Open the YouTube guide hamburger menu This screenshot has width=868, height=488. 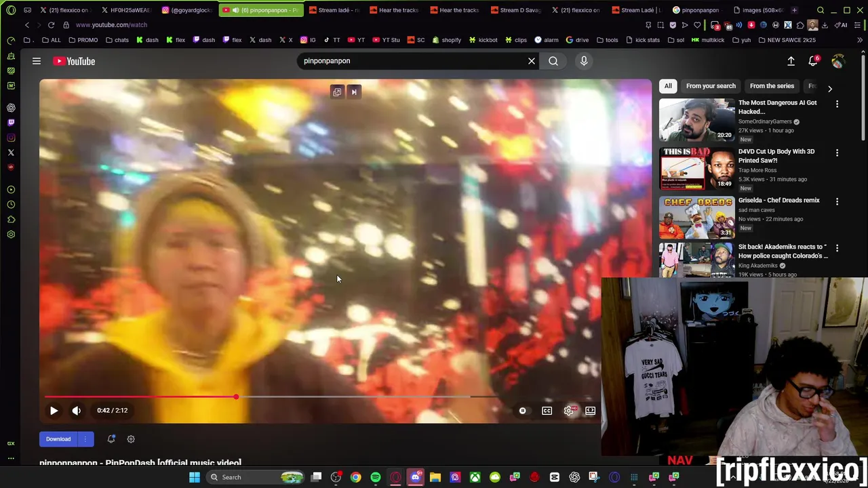click(37, 61)
